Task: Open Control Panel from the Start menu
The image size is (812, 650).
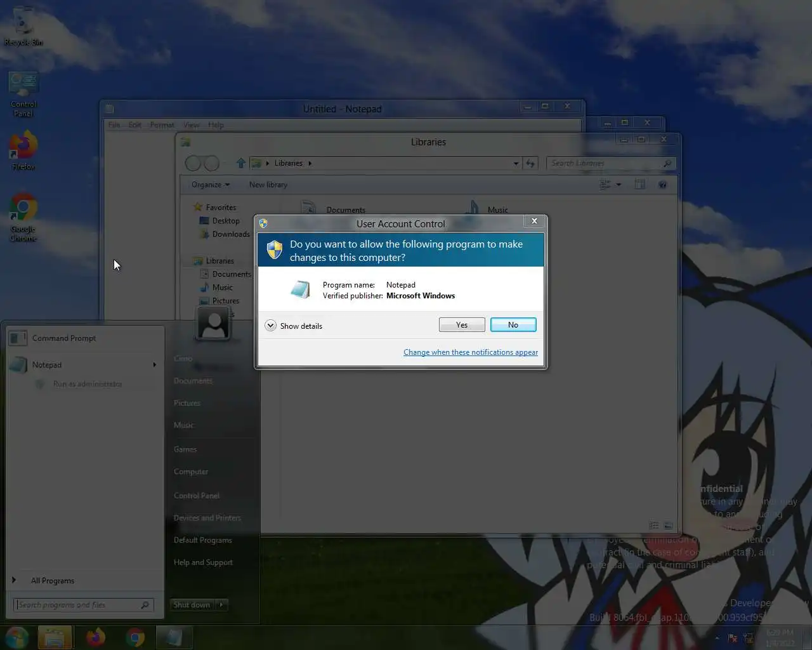Action: (x=196, y=496)
